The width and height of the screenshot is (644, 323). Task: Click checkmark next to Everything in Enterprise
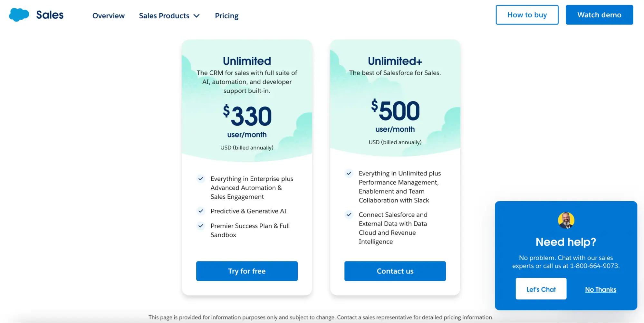(x=201, y=179)
